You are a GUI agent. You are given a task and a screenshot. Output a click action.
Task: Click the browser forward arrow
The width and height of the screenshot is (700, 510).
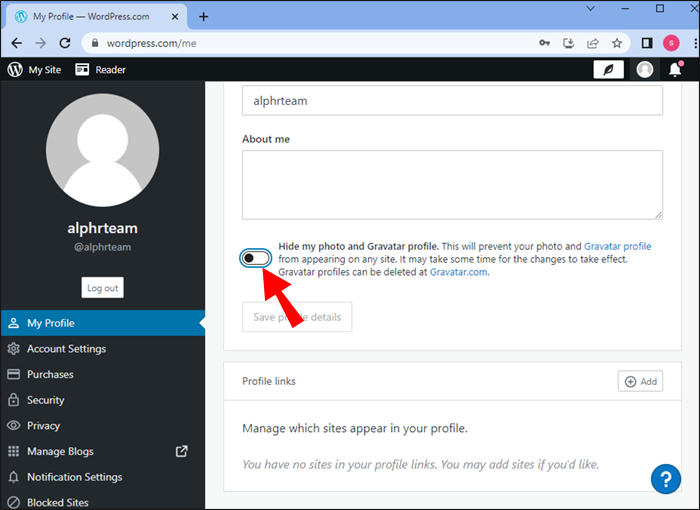coord(41,43)
